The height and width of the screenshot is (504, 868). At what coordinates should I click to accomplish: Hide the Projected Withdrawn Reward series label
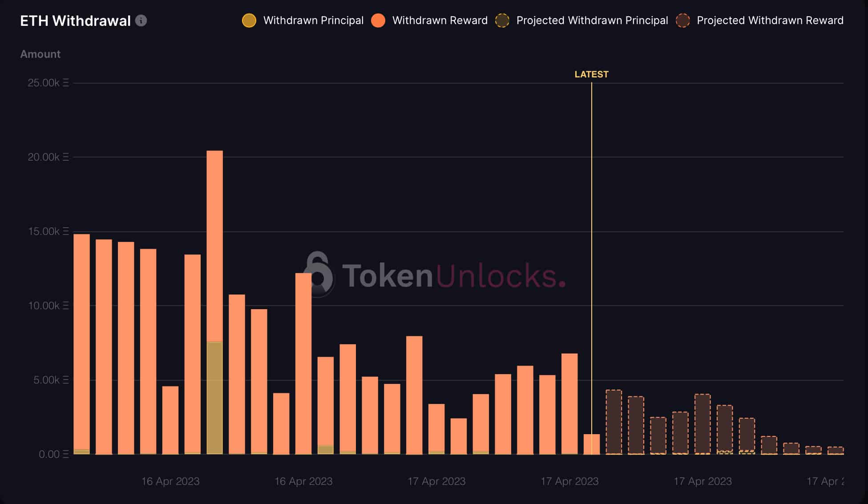tap(770, 20)
